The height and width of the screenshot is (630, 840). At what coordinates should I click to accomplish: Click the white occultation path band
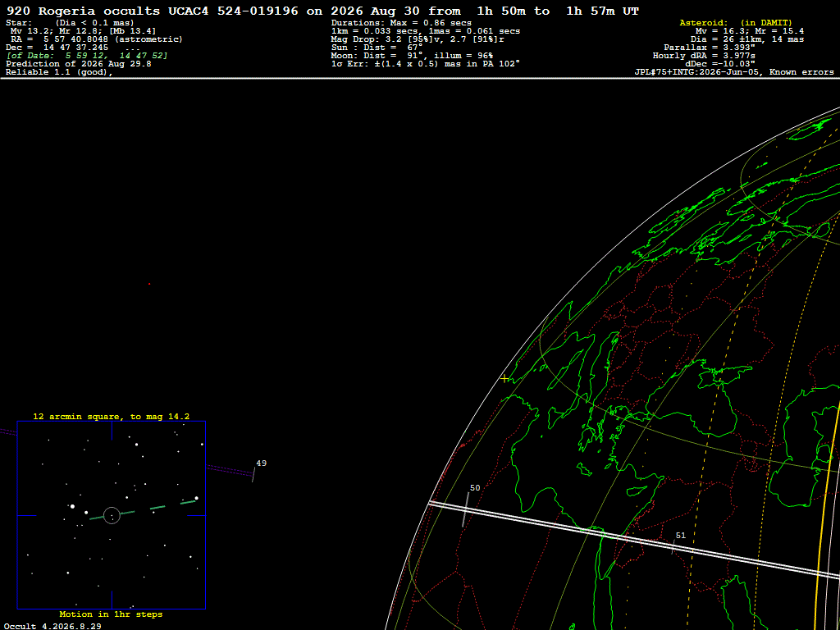[x=634, y=541]
